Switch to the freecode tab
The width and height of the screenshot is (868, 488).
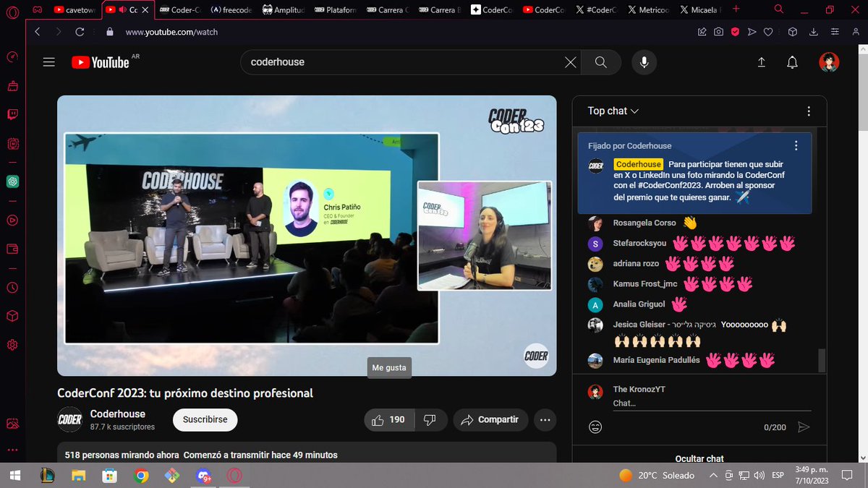pyautogui.click(x=232, y=10)
